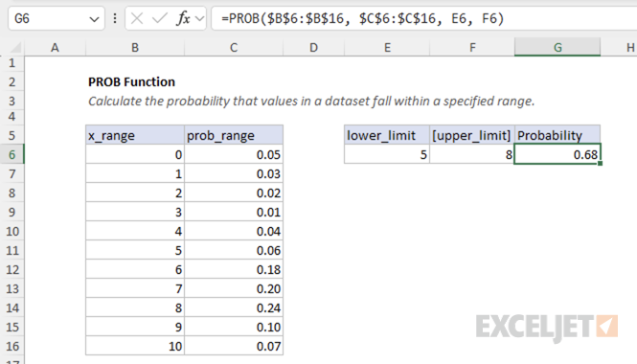637x364 pixels.
Task: Click the formula bar three-dot handle
Action: pos(115,18)
